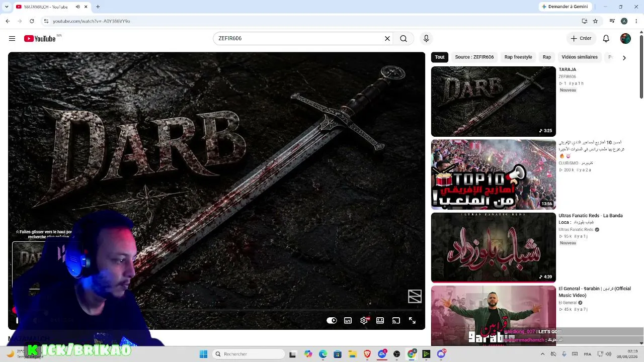Image resolution: width=644 pixels, height=362 pixels.
Task: Open the YouTube guide hamburger menu
Action: tap(12, 39)
